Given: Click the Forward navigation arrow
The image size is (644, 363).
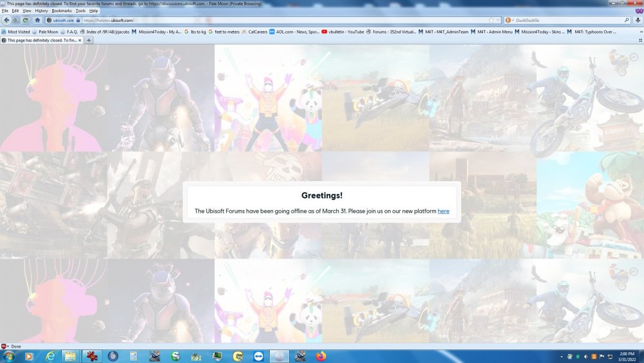Looking at the screenshot, I should pyautogui.click(x=15, y=20).
